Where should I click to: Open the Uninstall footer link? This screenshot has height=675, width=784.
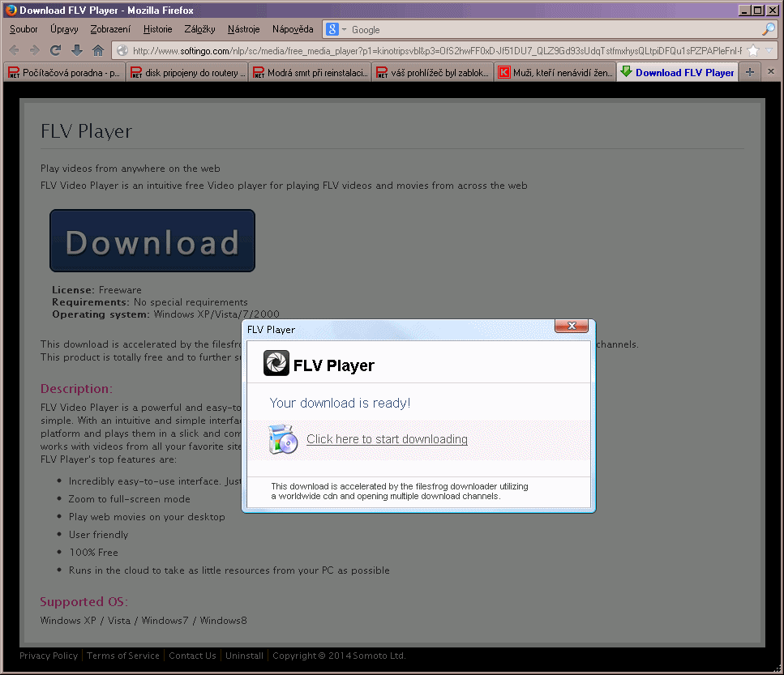point(244,656)
